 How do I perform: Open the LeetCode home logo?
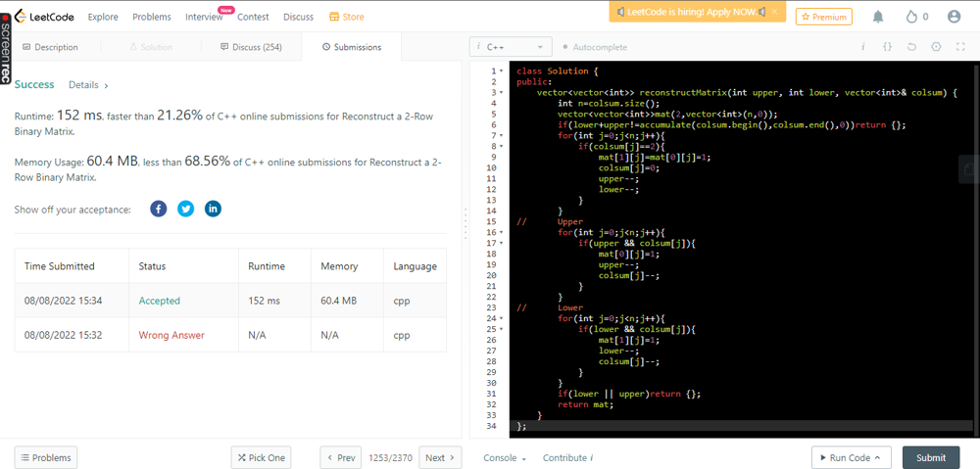coord(44,17)
